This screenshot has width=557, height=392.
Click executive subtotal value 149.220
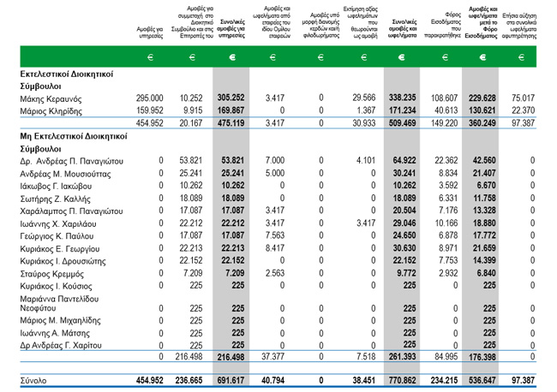point(444,123)
